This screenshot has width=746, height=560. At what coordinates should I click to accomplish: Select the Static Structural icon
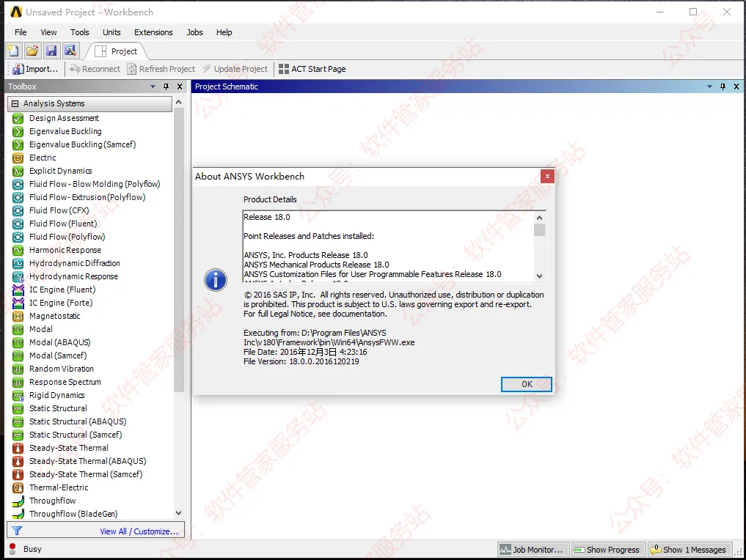pyautogui.click(x=18, y=408)
